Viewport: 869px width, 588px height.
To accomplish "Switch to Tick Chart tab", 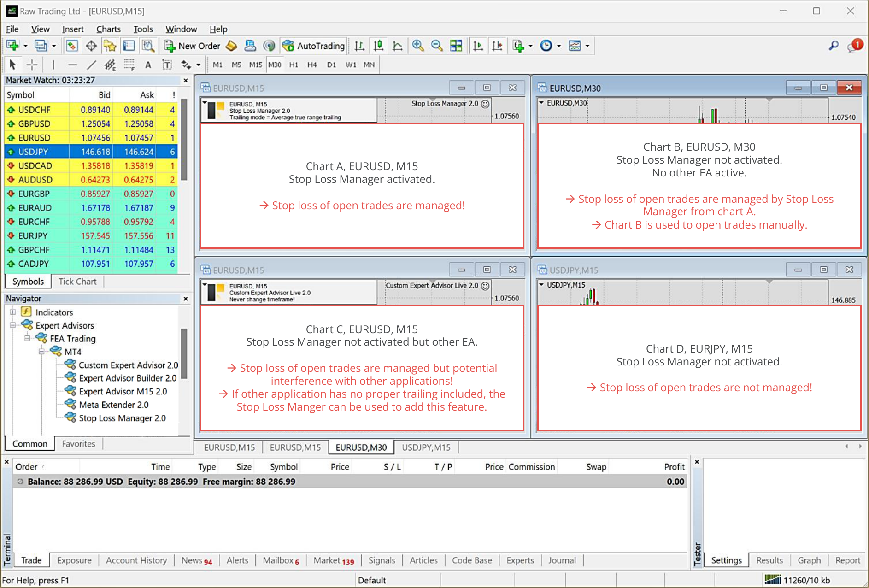I will (x=77, y=282).
